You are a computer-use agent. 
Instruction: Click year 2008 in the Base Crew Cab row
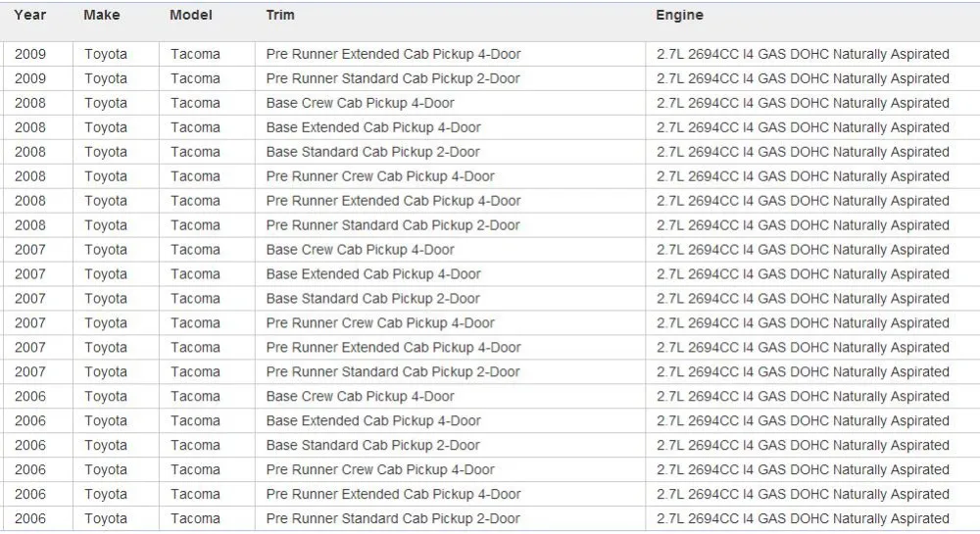click(x=30, y=103)
